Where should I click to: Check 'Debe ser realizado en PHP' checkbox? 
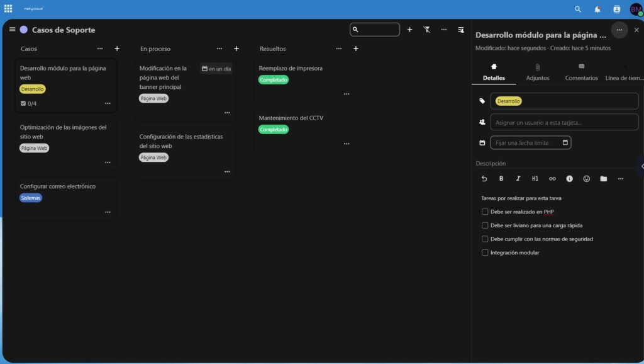coord(485,212)
